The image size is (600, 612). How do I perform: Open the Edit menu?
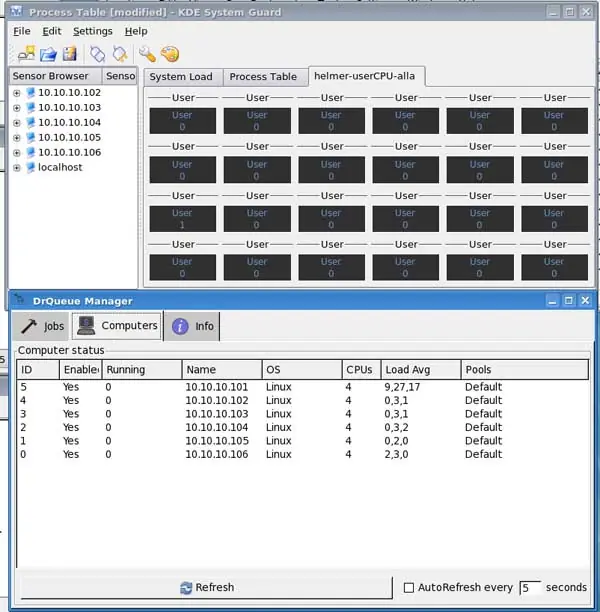pos(52,31)
